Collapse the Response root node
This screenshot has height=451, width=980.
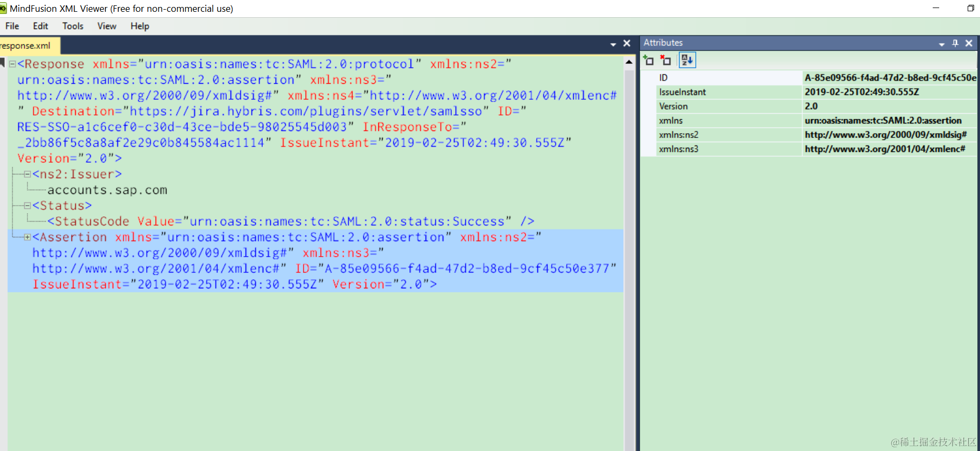point(12,64)
